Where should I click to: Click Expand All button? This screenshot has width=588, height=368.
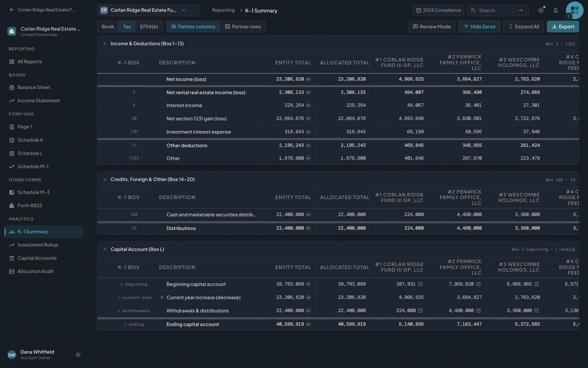[x=523, y=26]
